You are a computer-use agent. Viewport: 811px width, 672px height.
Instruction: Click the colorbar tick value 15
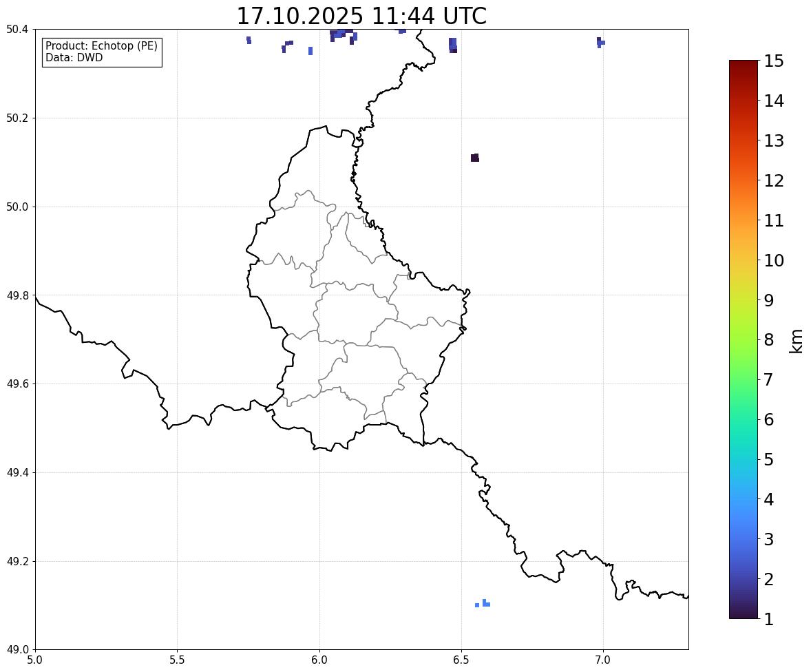[x=774, y=61]
